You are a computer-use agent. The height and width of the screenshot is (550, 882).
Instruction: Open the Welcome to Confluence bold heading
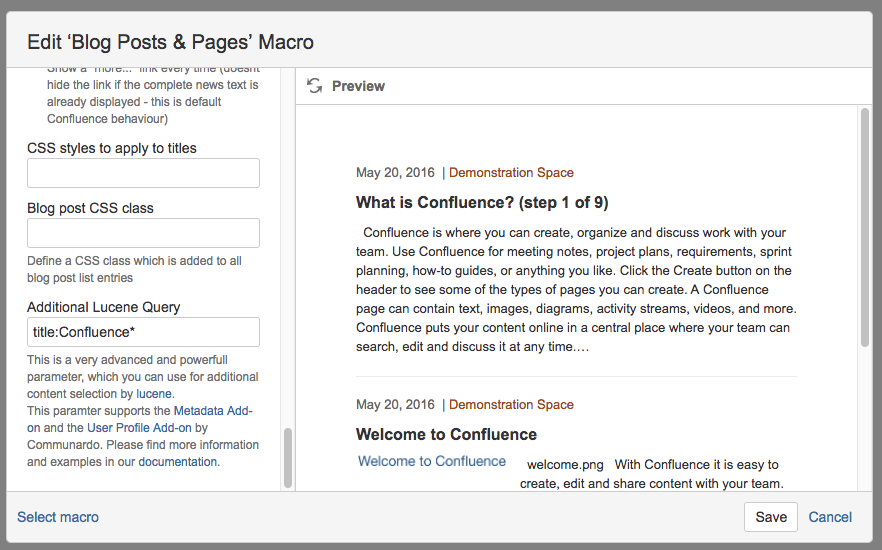pyautogui.click(x=446, y=435)
